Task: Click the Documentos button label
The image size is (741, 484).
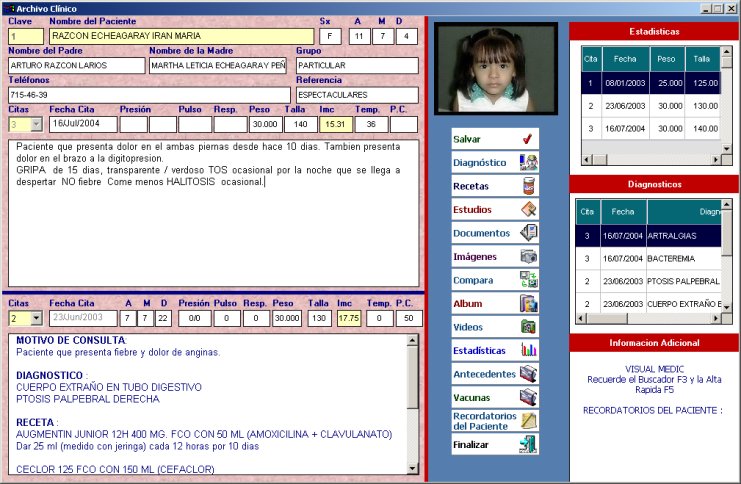Action: [481, 233]
